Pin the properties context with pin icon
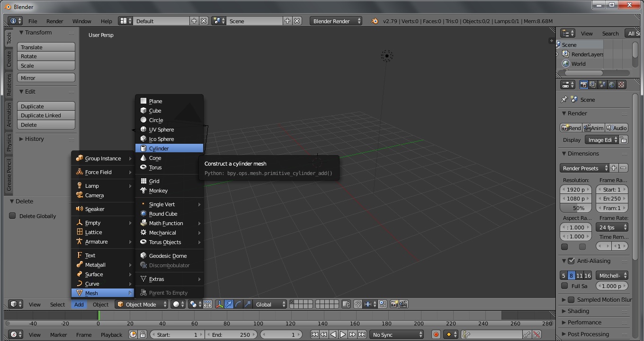The width and height of the screenshot is (644, 341). (564, 99)
